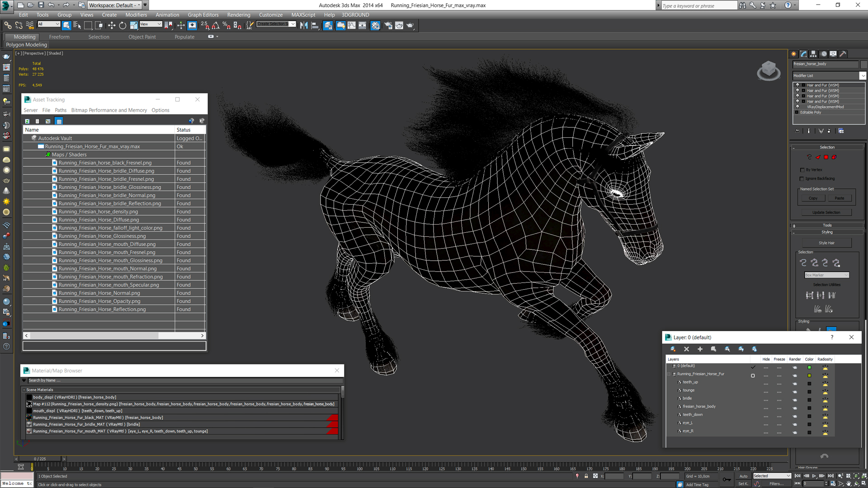Toggle first Hair and Fur modifier lightbulb

pos(797,85)
